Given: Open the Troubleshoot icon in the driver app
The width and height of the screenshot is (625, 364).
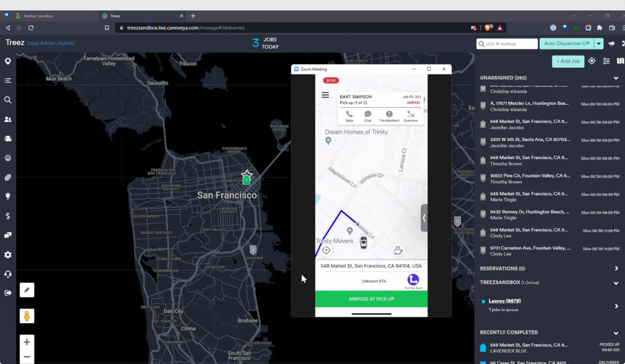Looking at the screenshot, I should 389,116.
